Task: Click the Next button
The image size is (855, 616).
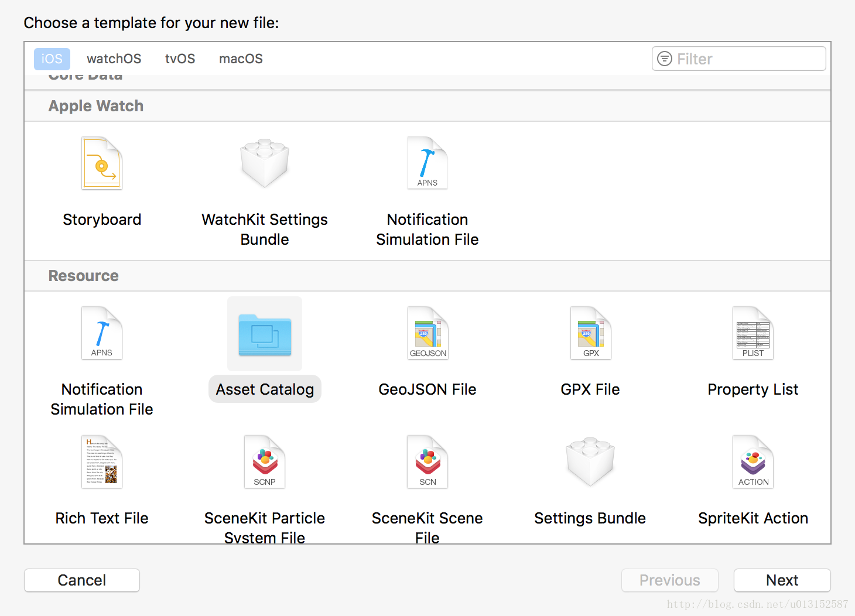Action: click(782, 580)
